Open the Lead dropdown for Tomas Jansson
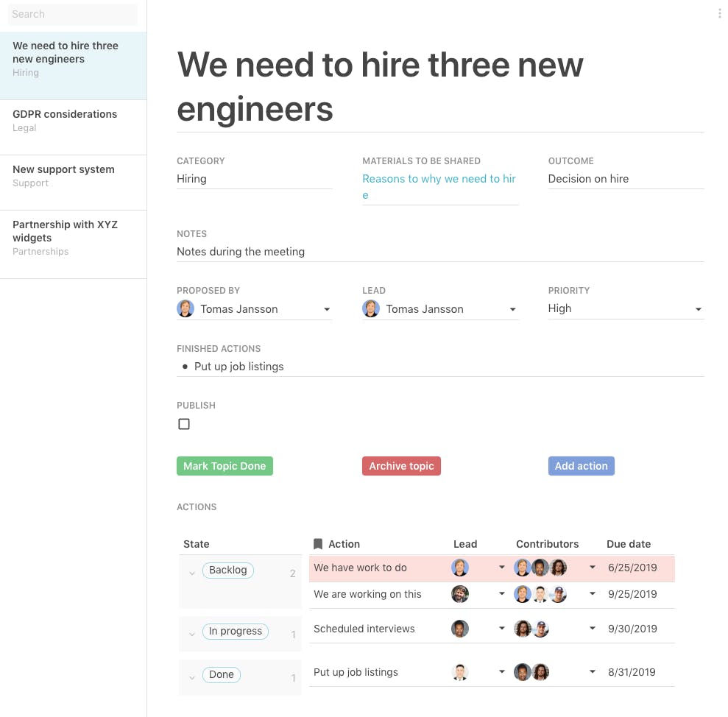This screenshot has height=717, width=728. point(512,309)
